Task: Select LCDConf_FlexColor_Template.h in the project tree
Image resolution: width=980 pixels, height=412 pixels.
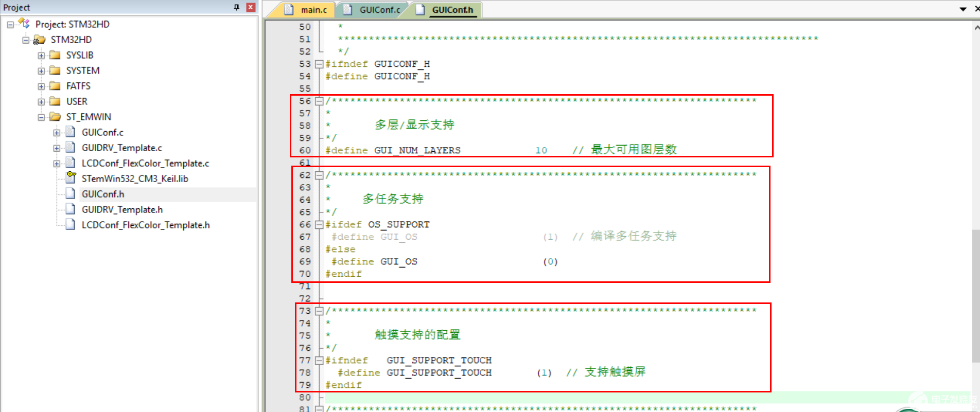Action: [146, 225]
